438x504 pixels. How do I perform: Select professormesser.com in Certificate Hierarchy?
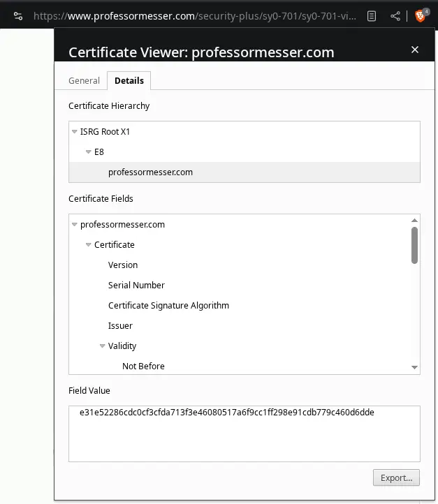(150, 172)
